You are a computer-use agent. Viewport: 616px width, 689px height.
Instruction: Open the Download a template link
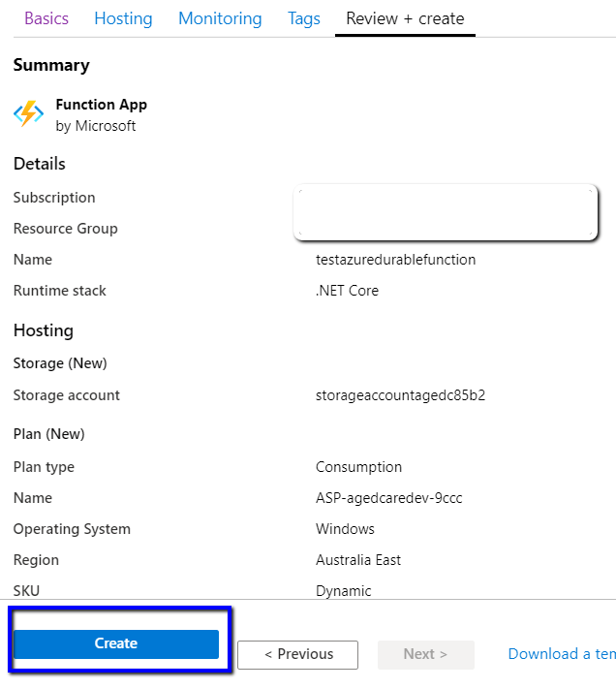(x=561, y=654)
